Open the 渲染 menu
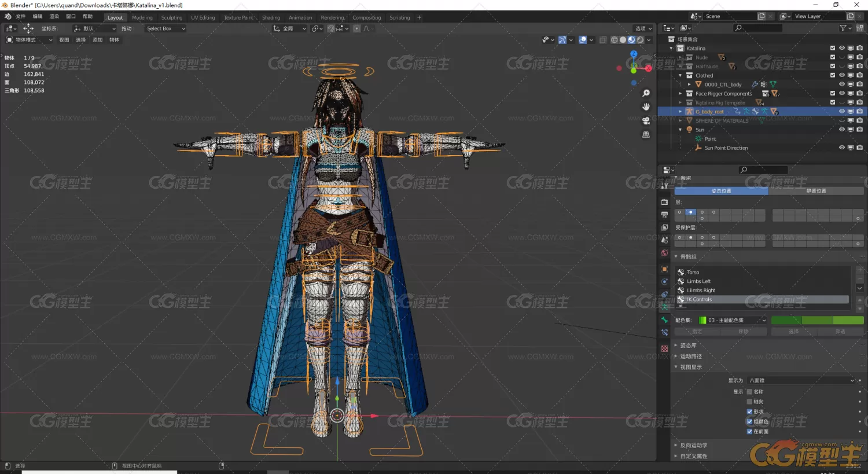Viewport: 868px width, 474px height. tap(54, 17)
